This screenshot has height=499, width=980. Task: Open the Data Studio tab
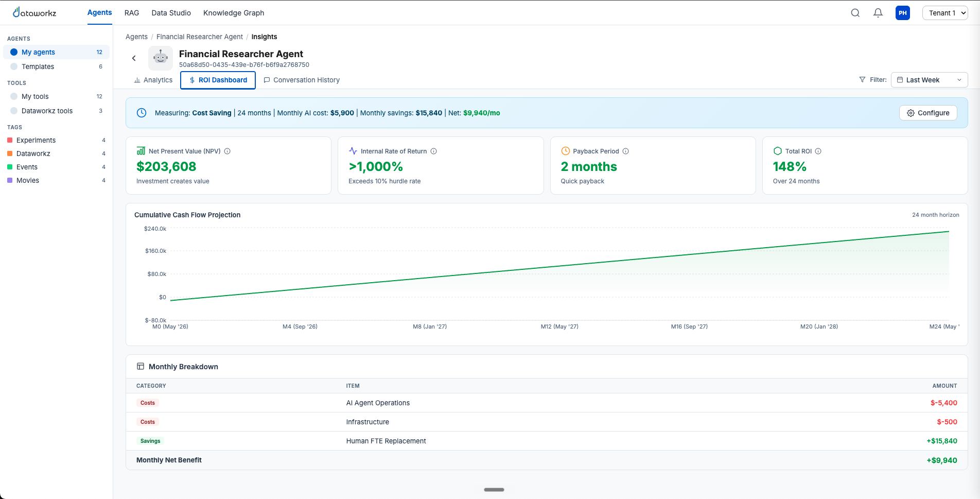tap(171, 13)
